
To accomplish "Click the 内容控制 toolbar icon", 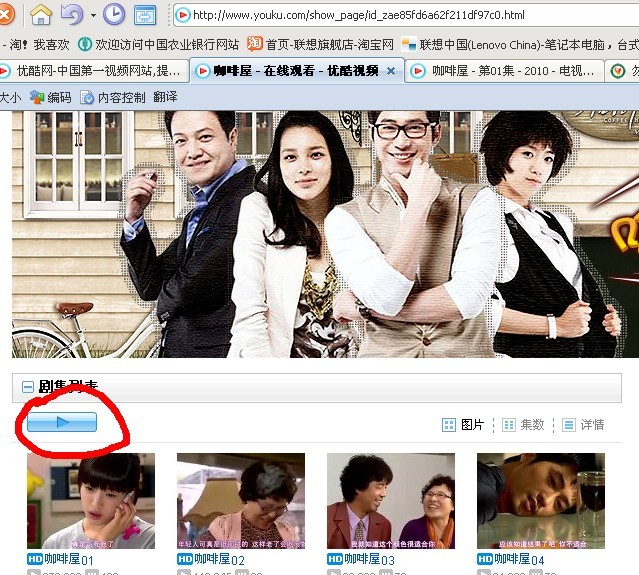I will [87, 97].
